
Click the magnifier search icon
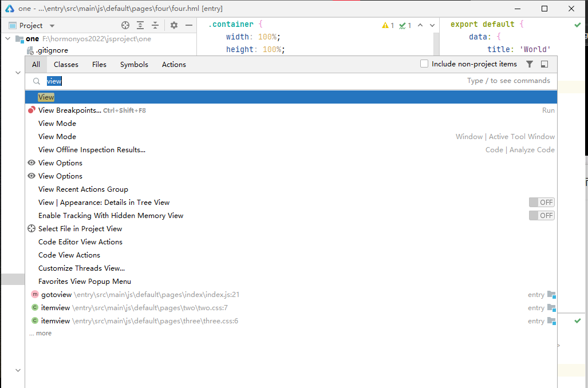(37, 81)
